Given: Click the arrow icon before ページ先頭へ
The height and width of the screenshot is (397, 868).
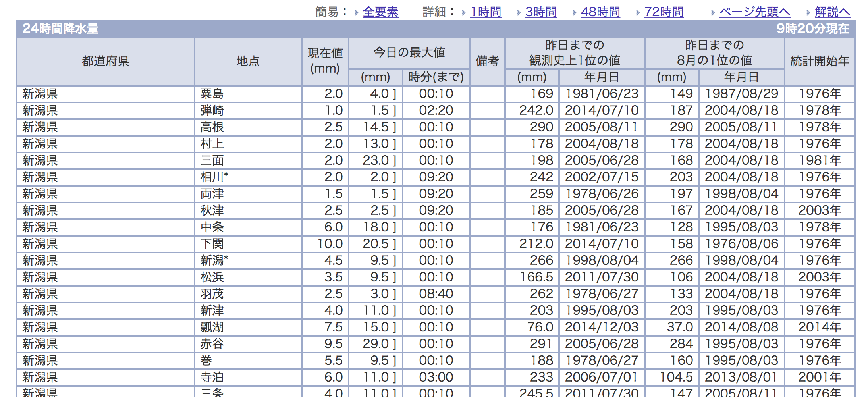Looking at the screenshot, I should tap(713, 13).
